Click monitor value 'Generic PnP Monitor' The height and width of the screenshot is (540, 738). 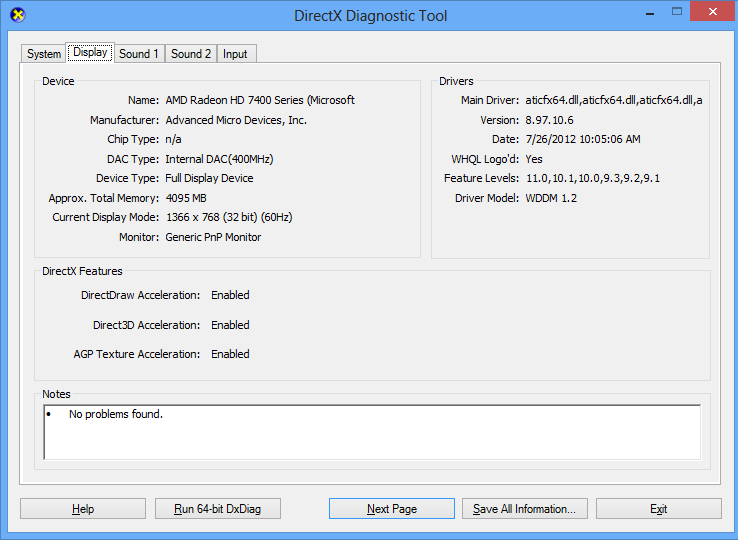point(213,237)
